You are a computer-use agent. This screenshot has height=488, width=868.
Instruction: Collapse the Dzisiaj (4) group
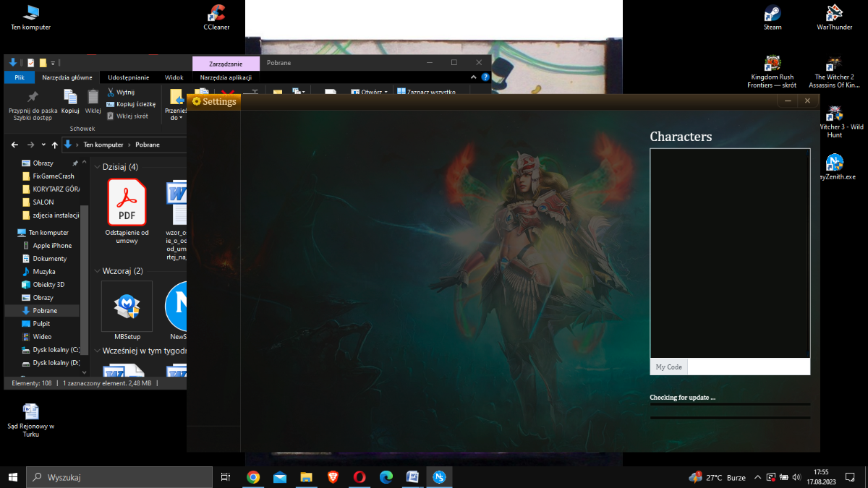[x=97, y=167]
